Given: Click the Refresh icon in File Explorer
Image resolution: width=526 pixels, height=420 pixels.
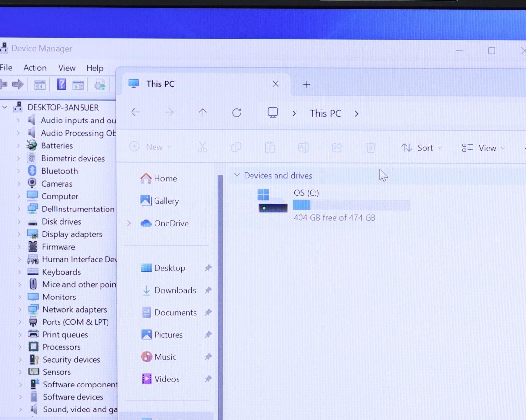Looking at the screenshot, I should [237, 113].
